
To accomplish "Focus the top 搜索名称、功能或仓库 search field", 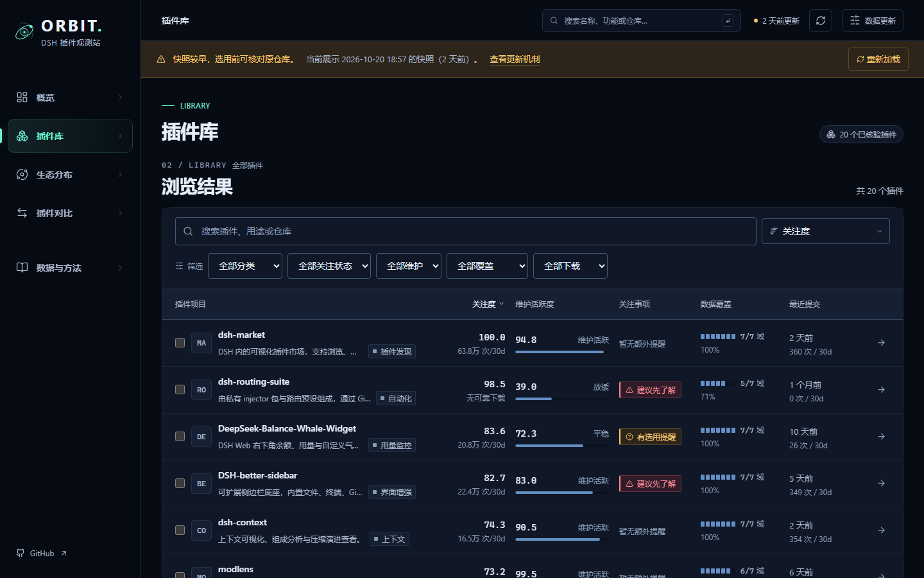I will tap(642, 21).
